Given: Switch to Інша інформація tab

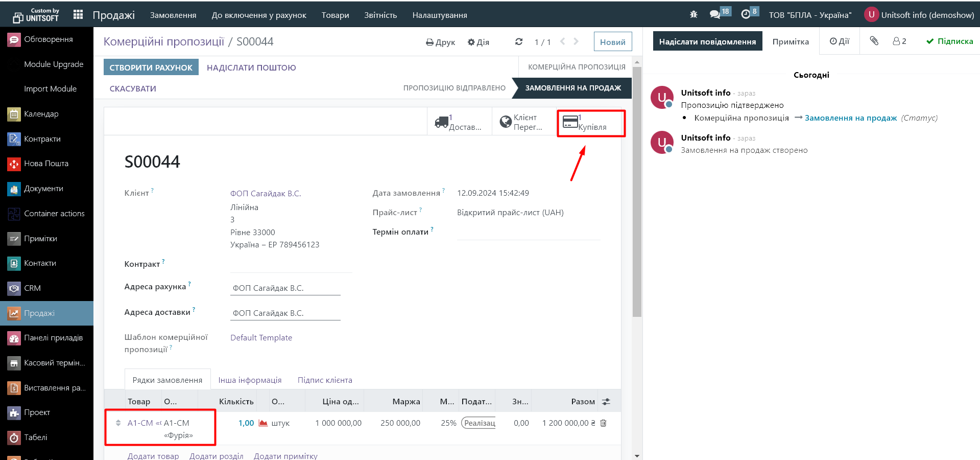Looking at the screenshot, I should point(250,380).
